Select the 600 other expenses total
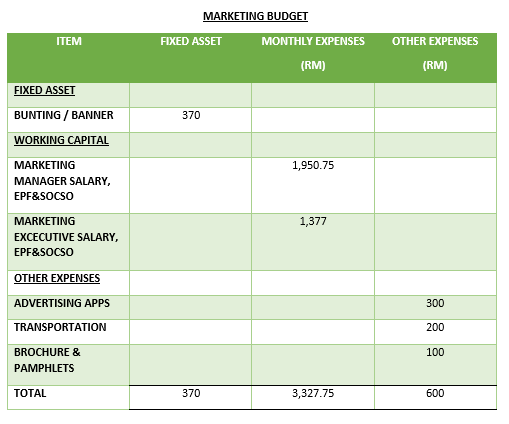This screenshot has height=424, width=509. [435, 393]
